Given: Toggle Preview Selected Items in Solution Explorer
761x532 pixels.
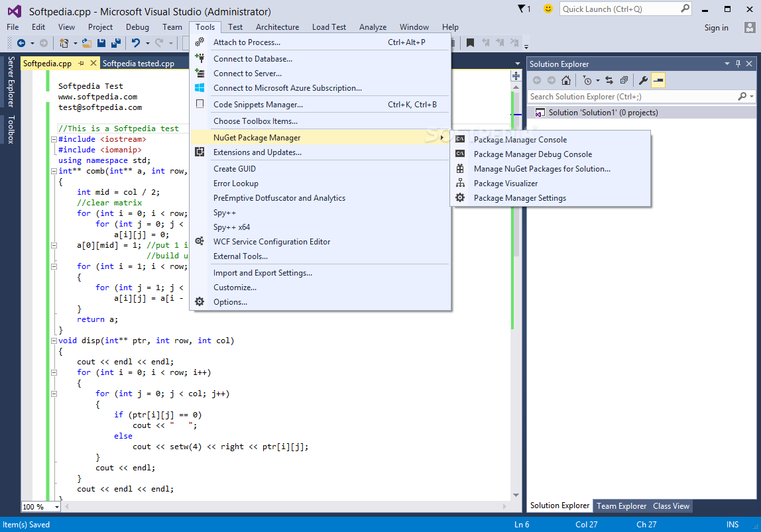Looking at the screenshot, I should click(659, 81).
